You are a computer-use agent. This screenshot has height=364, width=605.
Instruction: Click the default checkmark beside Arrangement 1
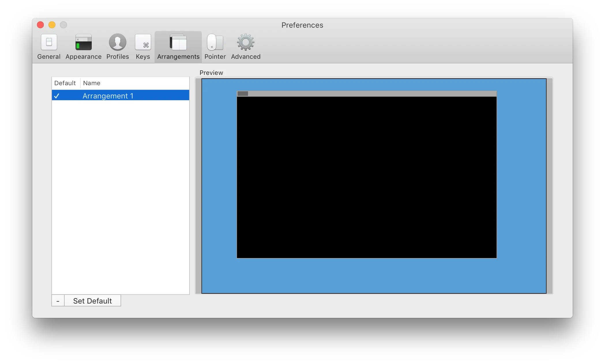coord(57,96)
